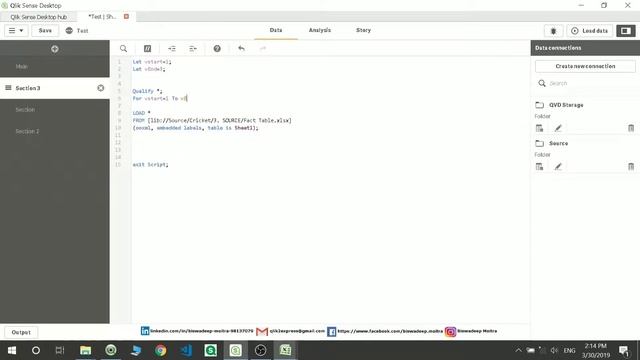640x360 pixels.
Task: Redo the last editor change
Action: click(x=263, y=49)
